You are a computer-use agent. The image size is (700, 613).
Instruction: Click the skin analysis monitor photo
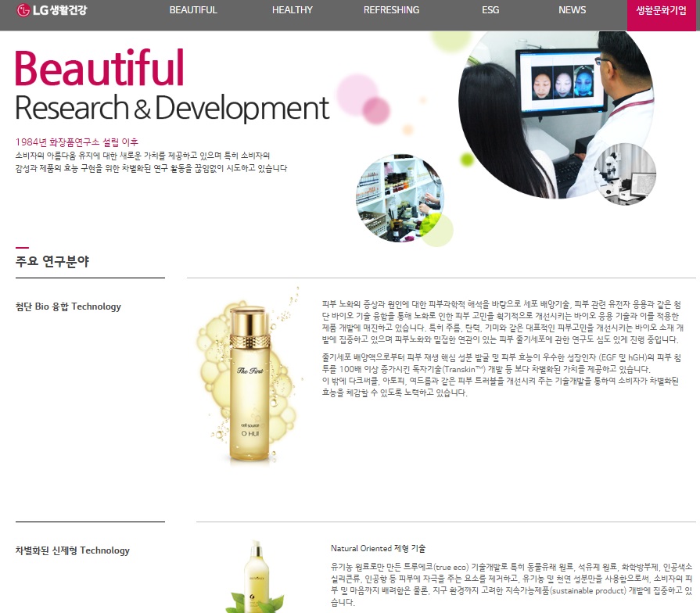click(x=556, y=115)
